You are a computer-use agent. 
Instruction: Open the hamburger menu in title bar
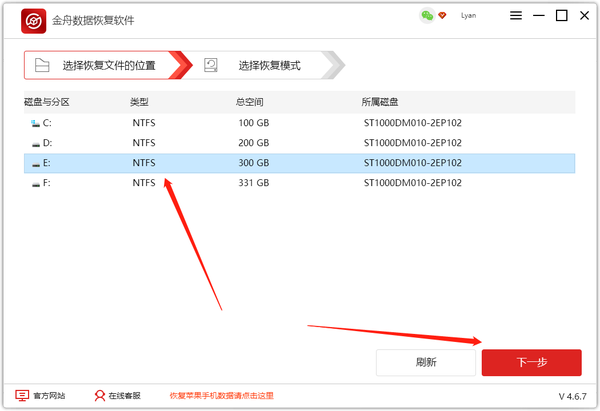click(515, 16)
